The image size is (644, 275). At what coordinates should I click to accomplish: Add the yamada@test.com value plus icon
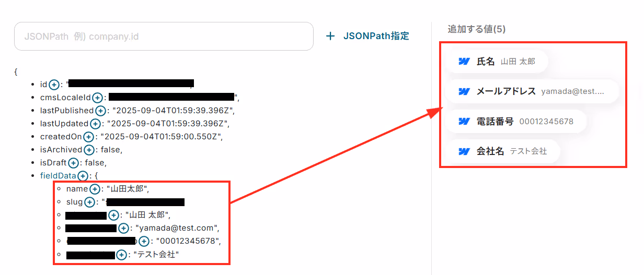click(x=123, y=228)
